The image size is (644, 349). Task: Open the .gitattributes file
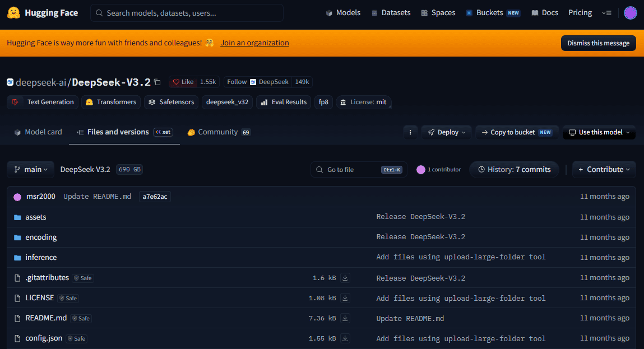pos(47,277)
